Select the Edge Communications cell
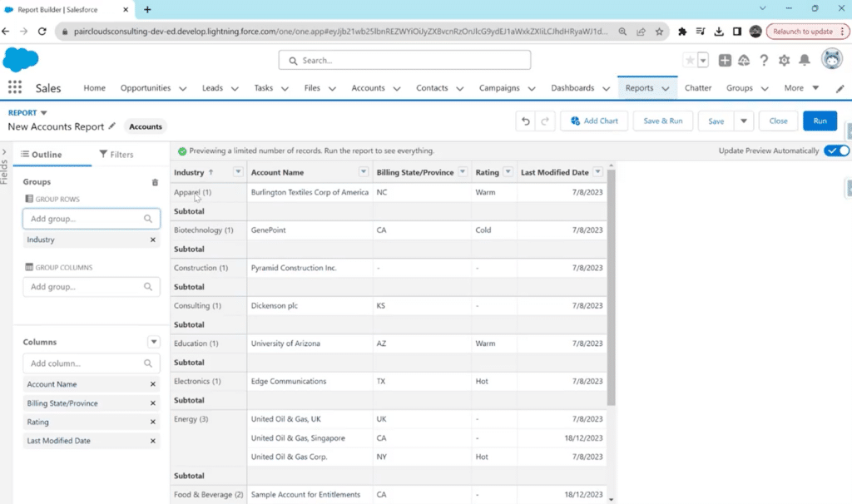The height and width of the screenshot is (504, 852). click(x=310, y=381)
